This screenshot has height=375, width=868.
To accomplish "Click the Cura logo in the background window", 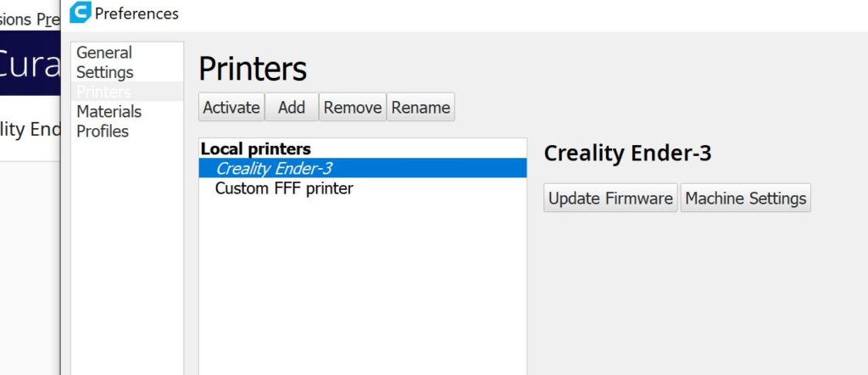I will click(x=30, y=64).
